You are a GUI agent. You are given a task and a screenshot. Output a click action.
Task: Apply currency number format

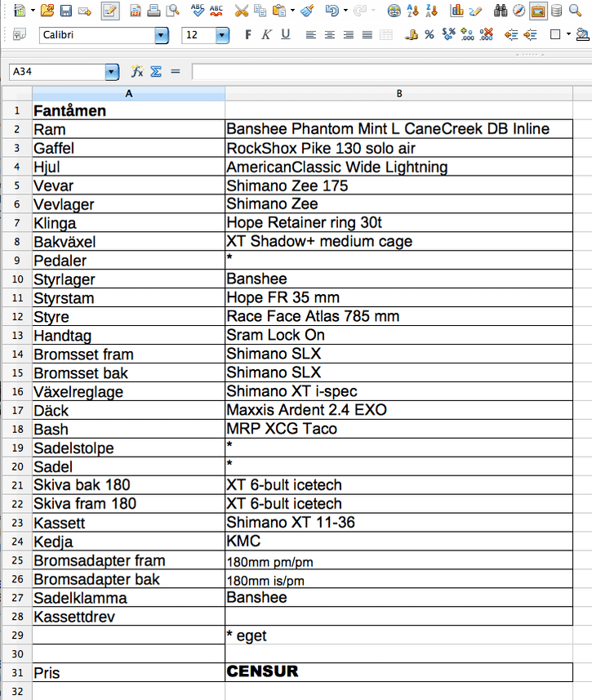(x=411, y=35)
